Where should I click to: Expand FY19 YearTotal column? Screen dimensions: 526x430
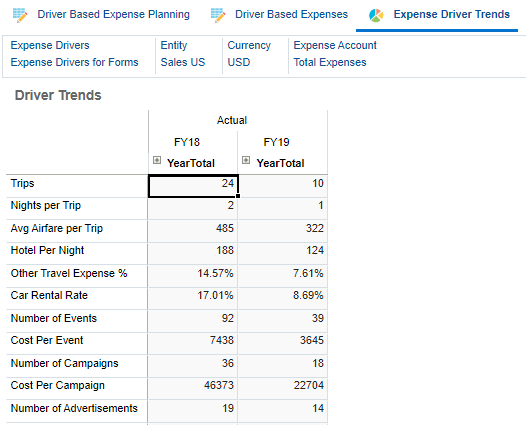coord(246,160)
